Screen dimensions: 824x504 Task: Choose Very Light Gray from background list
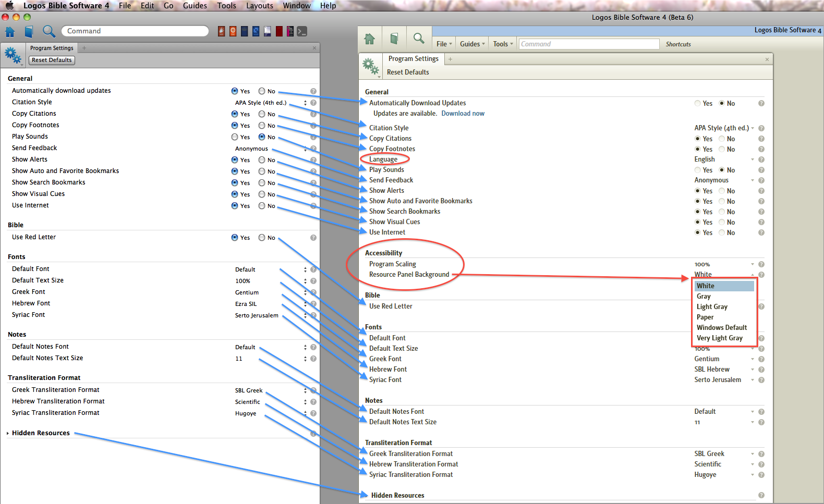click(724, 338)
